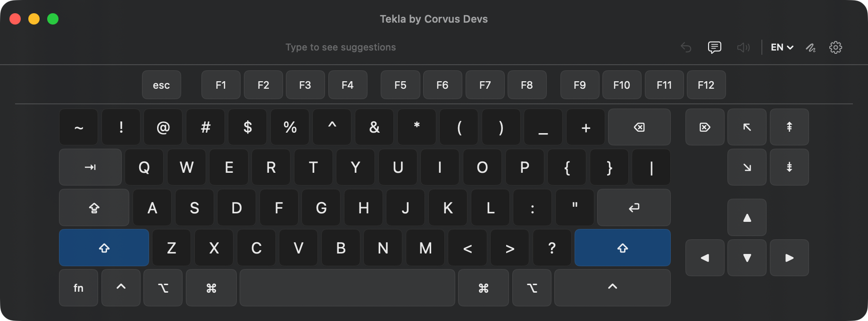The image size is (868, 321).
Task: Click the double quote key
Action: coord(575,208)
